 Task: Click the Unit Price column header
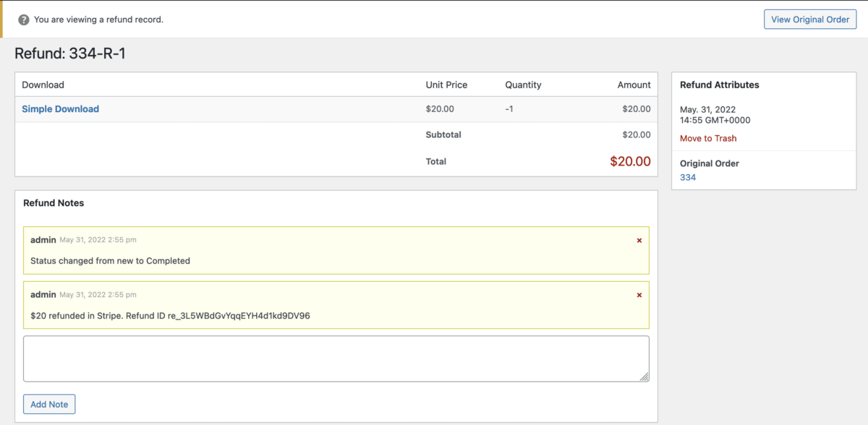446,85
